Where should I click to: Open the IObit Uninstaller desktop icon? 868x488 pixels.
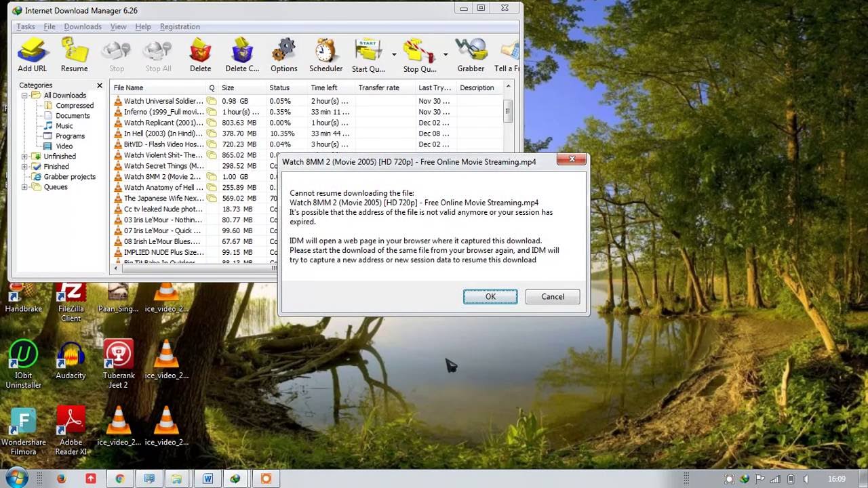(x=24, y=365)
